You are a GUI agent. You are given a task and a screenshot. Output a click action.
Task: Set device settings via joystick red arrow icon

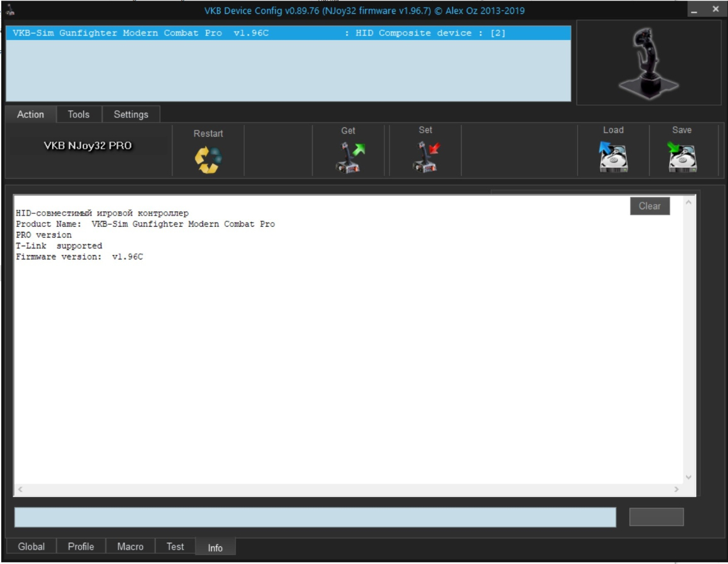425,157
